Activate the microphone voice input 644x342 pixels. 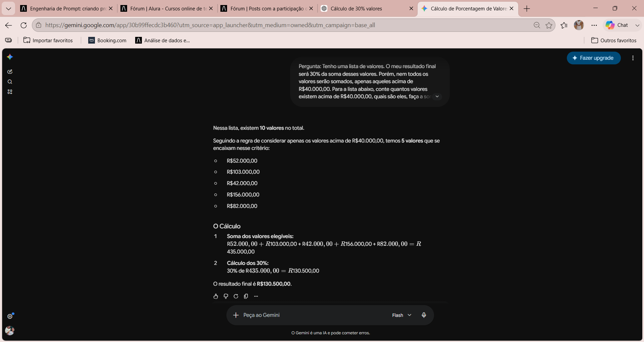(424, 315)
